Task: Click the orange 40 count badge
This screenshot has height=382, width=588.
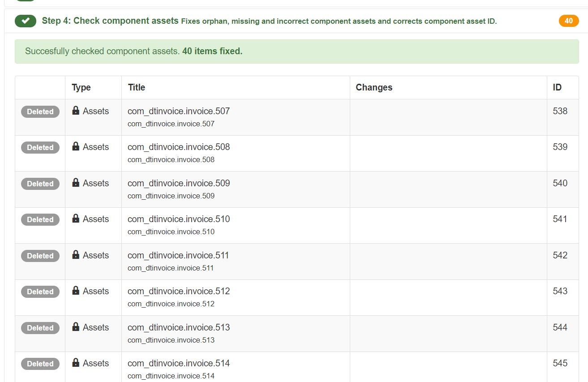Action: coord(568,21)
